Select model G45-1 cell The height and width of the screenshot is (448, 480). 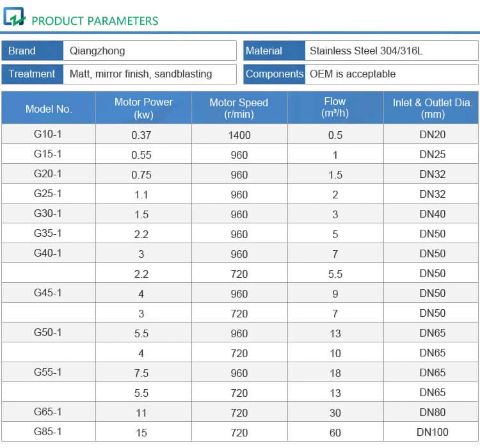[48, 292]
